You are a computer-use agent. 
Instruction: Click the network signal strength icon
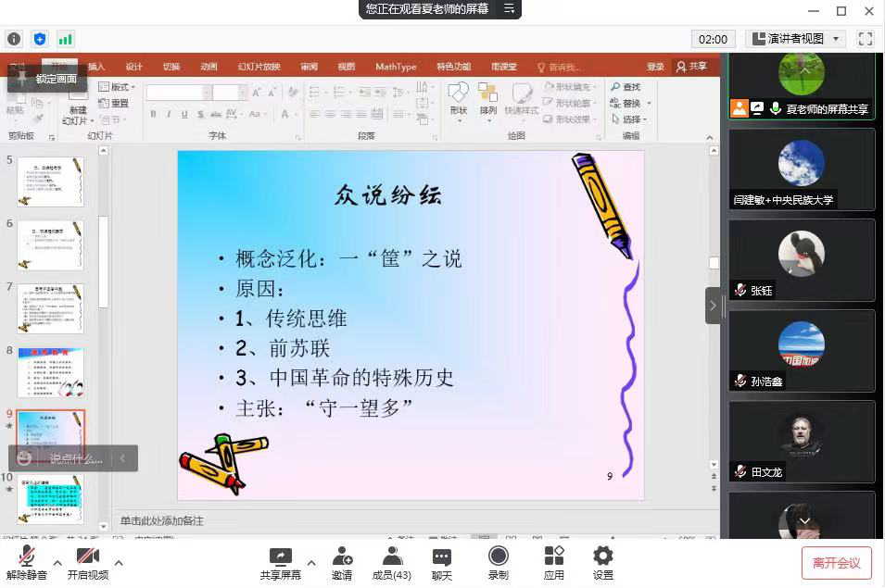point(65,39)
